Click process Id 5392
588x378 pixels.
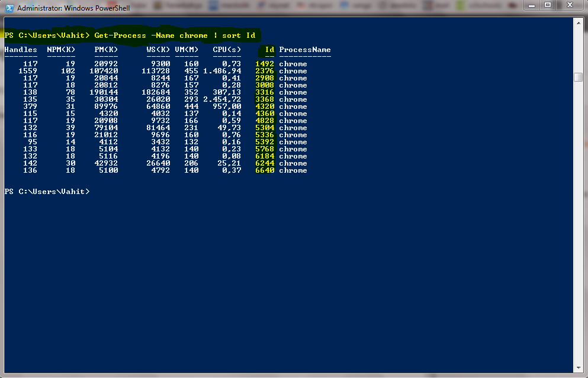(x=265, y=143)
